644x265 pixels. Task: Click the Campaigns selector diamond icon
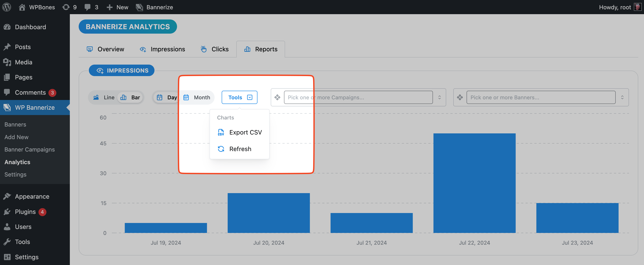point(277,97)
